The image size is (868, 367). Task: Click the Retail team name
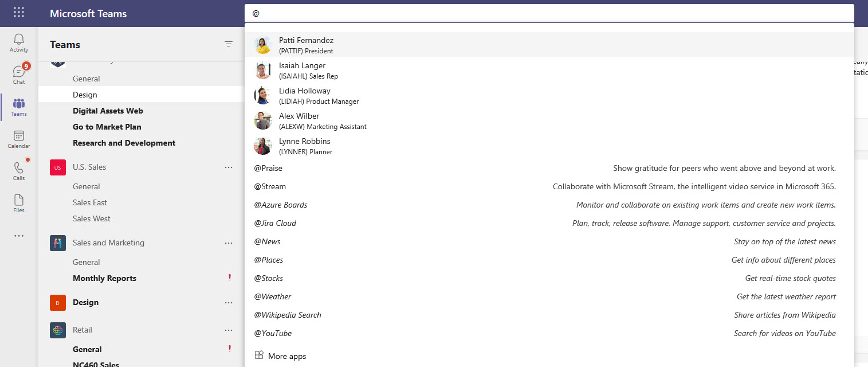[x=83, y=330]
